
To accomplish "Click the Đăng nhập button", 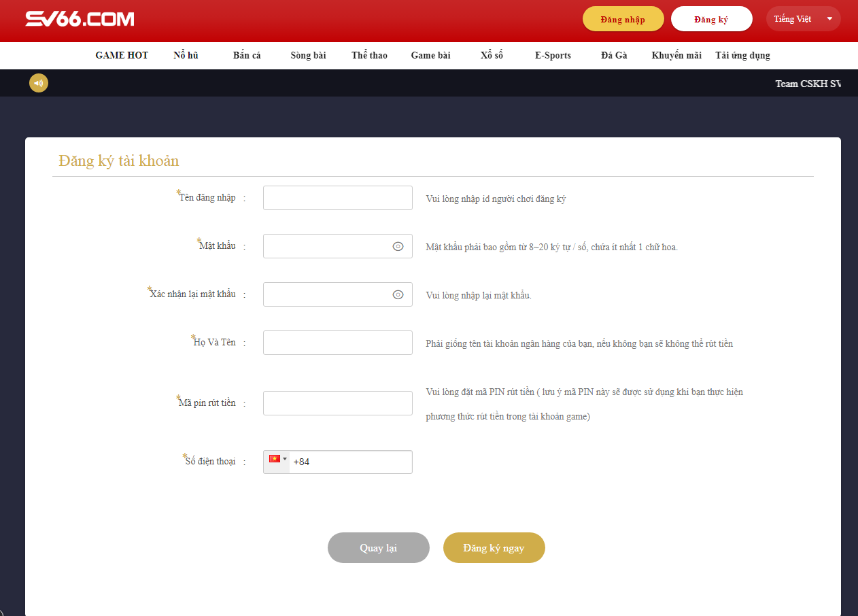I will point(623,18).
